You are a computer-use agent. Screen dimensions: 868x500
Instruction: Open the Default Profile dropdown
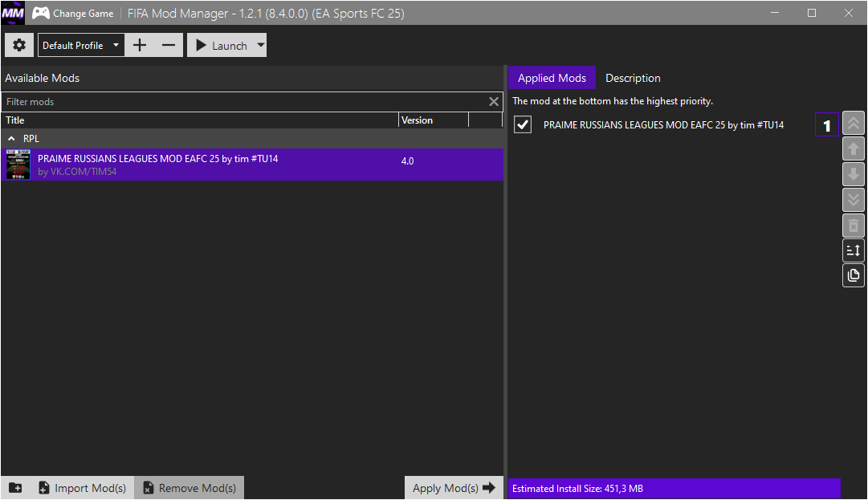[81, 46]
